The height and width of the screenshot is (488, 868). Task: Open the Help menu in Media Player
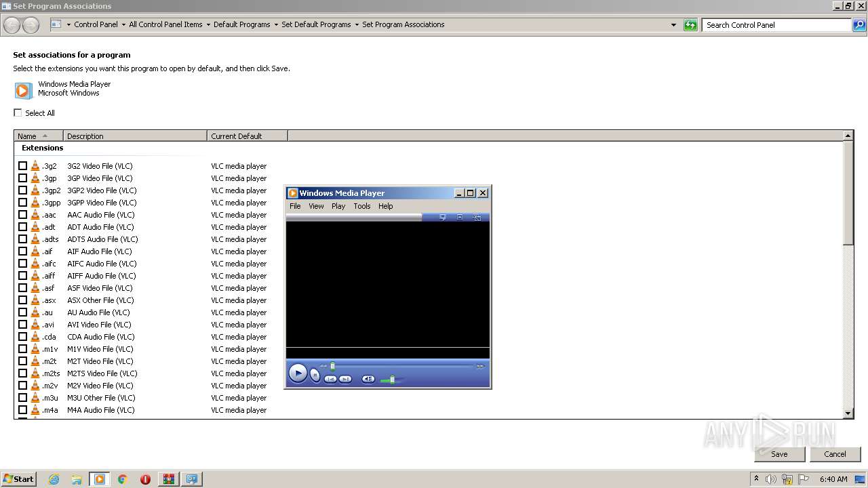pos(386,206)
